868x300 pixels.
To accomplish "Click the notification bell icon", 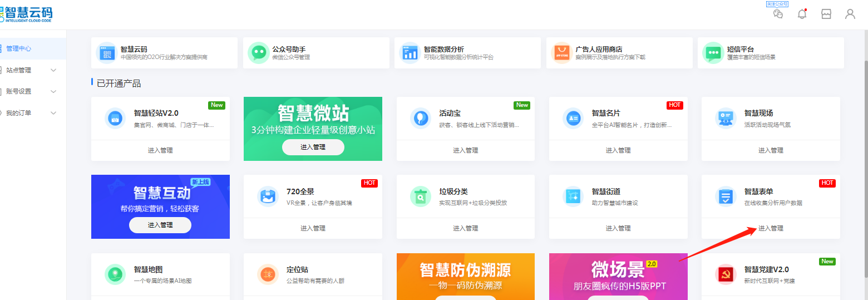I will (x=802, y=14).
